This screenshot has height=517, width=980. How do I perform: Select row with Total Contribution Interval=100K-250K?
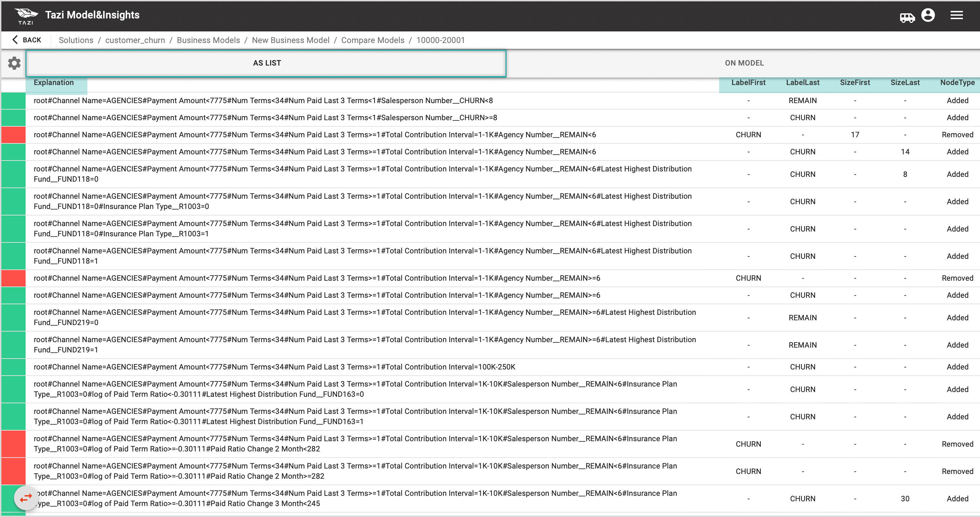[x=490, y=367]
